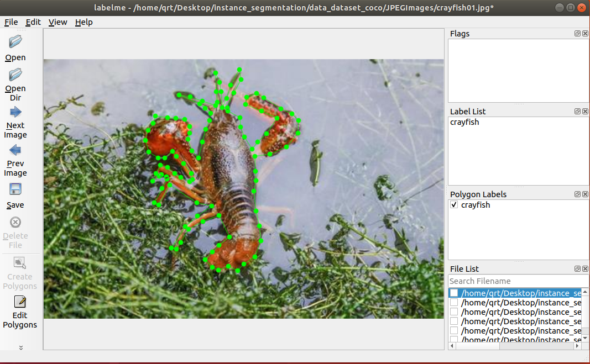The image size is (590, 364).
Task: Close the File List panel
Action: pos(585,269)
